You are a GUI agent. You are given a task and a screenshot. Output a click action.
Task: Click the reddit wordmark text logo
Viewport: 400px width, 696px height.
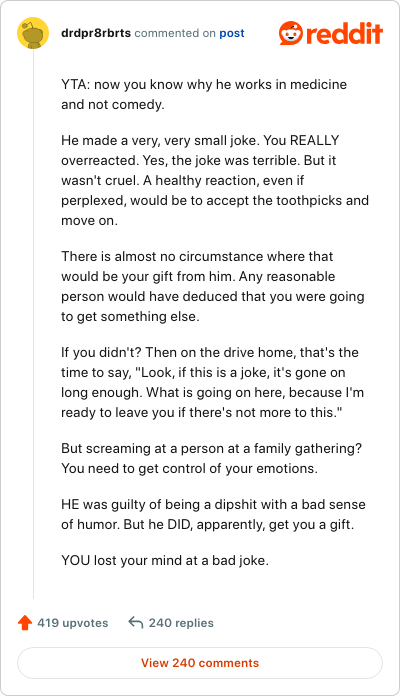tap(344, 34)
